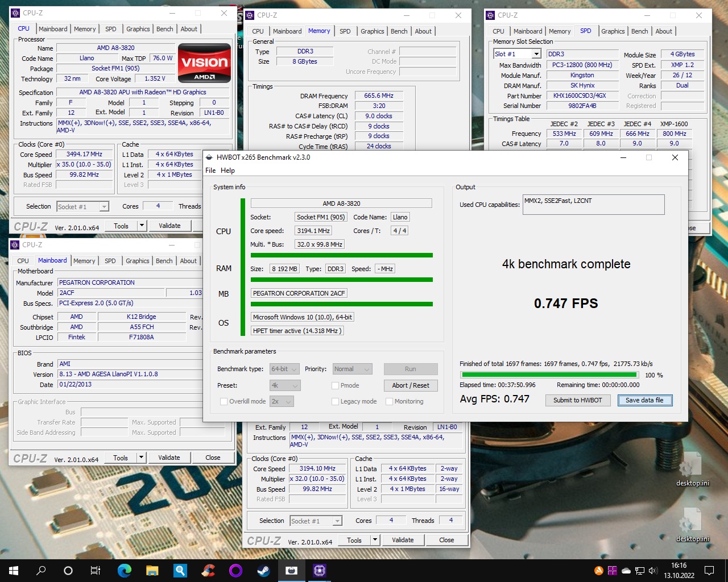
Task: Click the 100 % benchmark progress bar
Action: pyautogui.click(x=549, y=375)
